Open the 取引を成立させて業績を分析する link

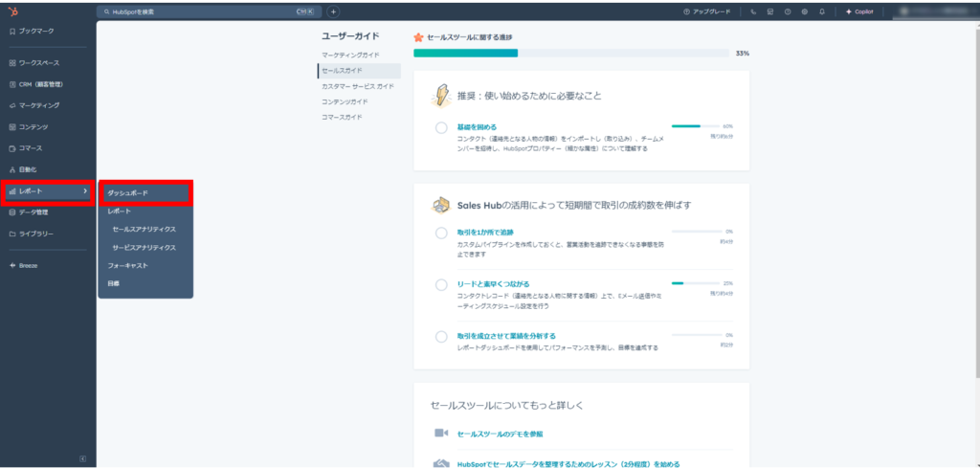click(506, 336)
